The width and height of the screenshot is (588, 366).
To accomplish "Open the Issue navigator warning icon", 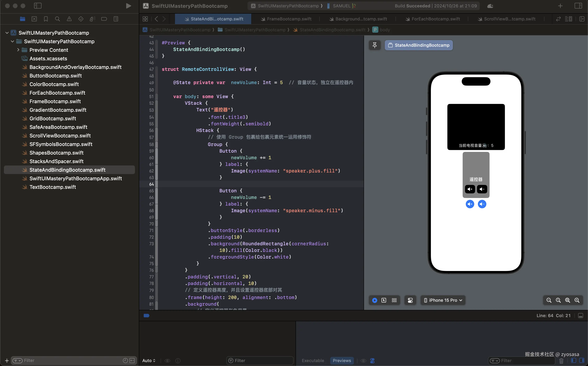I will point(69,19).
